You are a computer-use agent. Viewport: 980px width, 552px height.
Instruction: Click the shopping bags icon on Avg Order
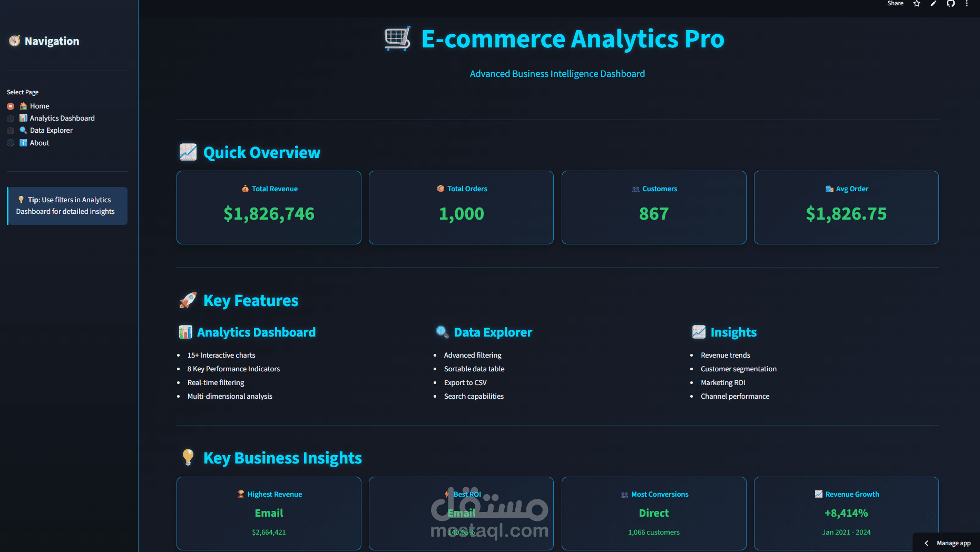pyautogui.click(x=829, y=189)
